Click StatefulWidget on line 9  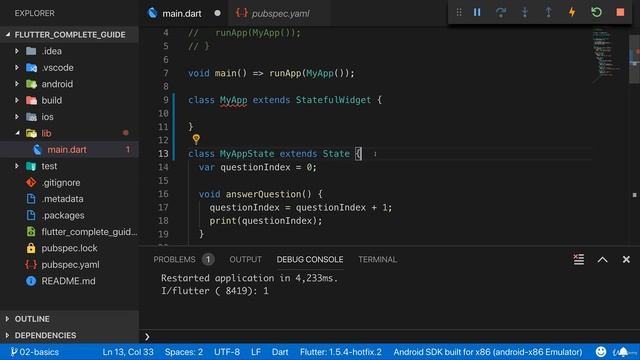pyautogui.click(x=333, y=100)
